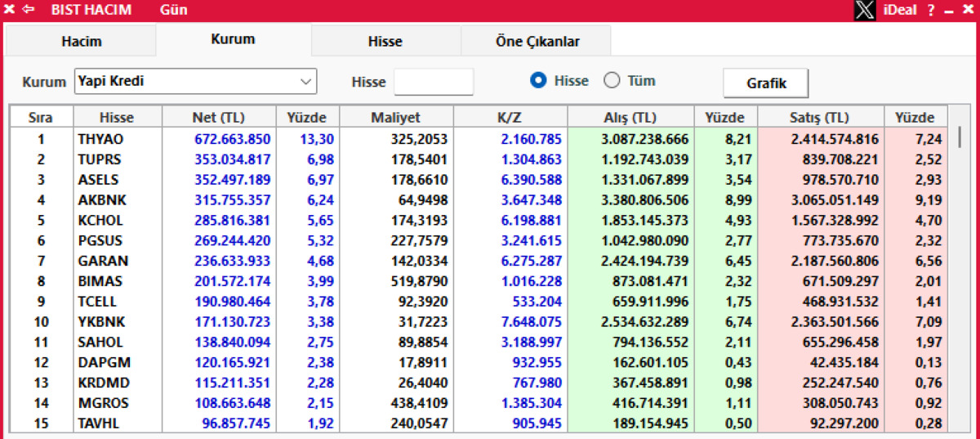Click the Grafik button
Viewport: 980px width, 439px height.
coord(766,83)
